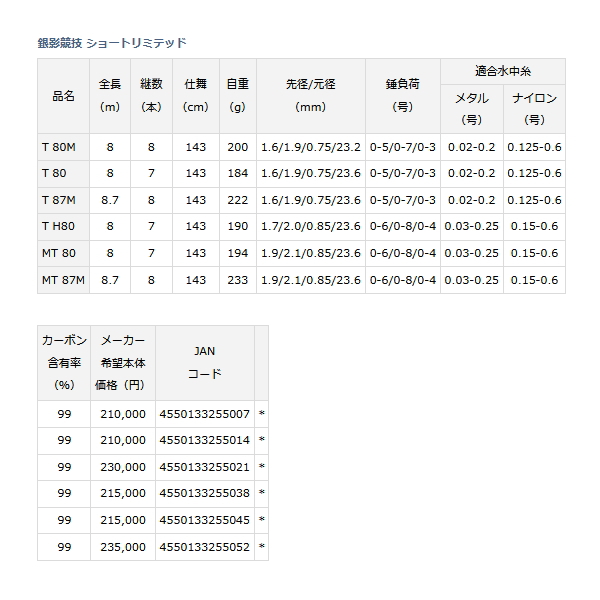This screenshot has height=600, width=600.
Task: Click the メーカー希望本体価格 (円) header
Action: 123,363
